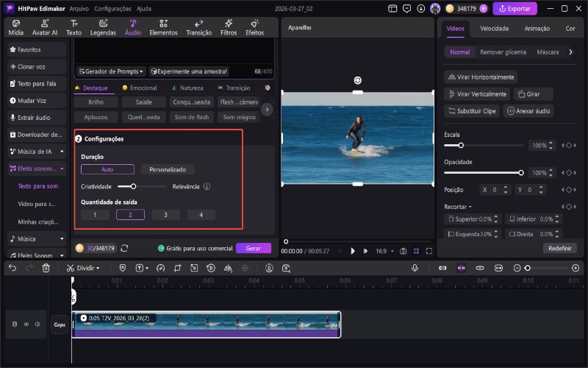Screen dimensions: 588x368
Task: Toggle track lock icon
Action: [x=15, y=324]
